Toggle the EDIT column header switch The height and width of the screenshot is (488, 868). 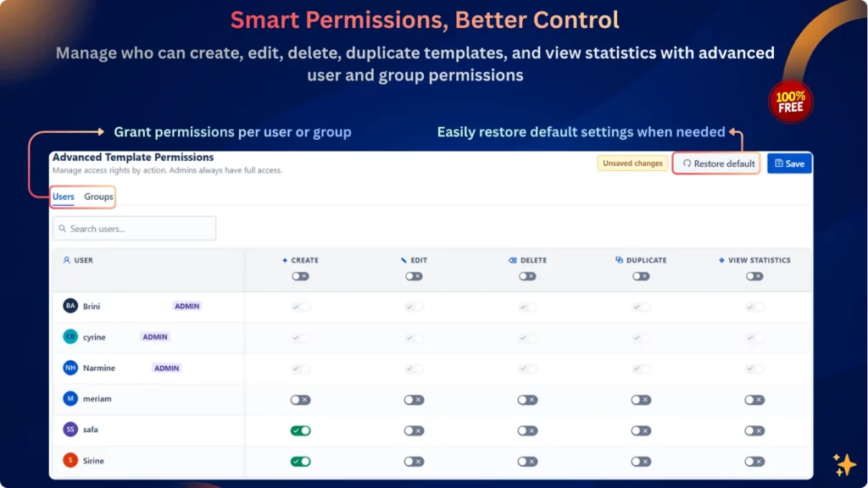(414, 276)
